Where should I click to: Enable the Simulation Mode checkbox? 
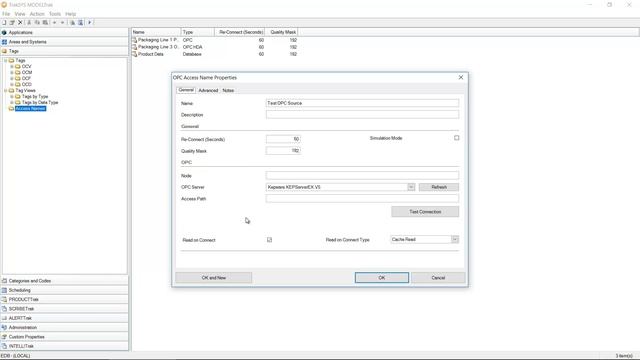pyautogui.click(x=456, y=138)
